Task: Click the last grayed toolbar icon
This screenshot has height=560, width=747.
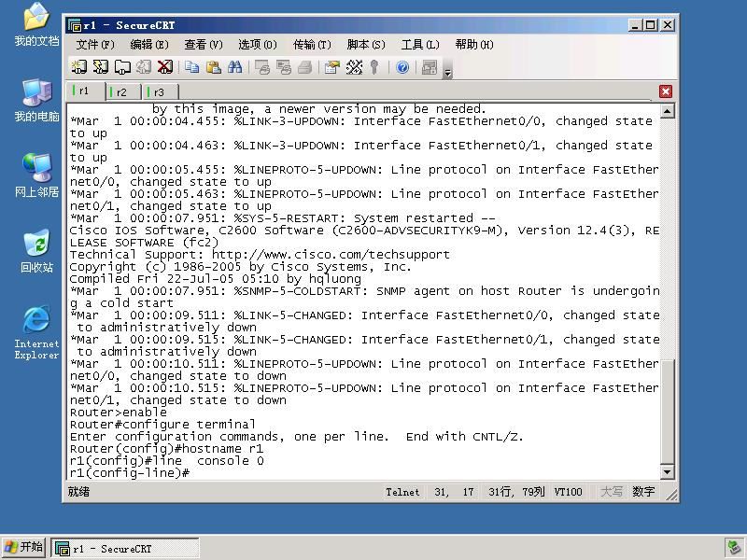Action: point(430,67)
